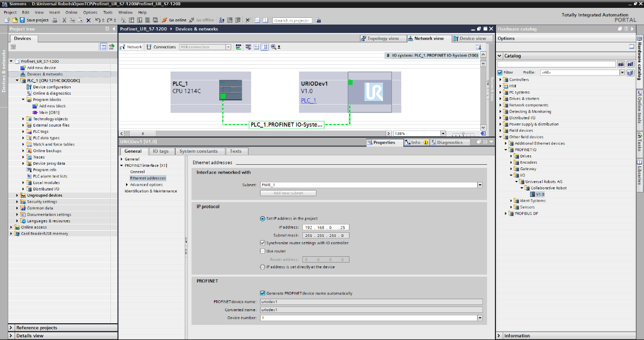Click the binoculars search icon beside project search
Image resolution: width=644 pixels, height=340 pixels.
[318, 20]
